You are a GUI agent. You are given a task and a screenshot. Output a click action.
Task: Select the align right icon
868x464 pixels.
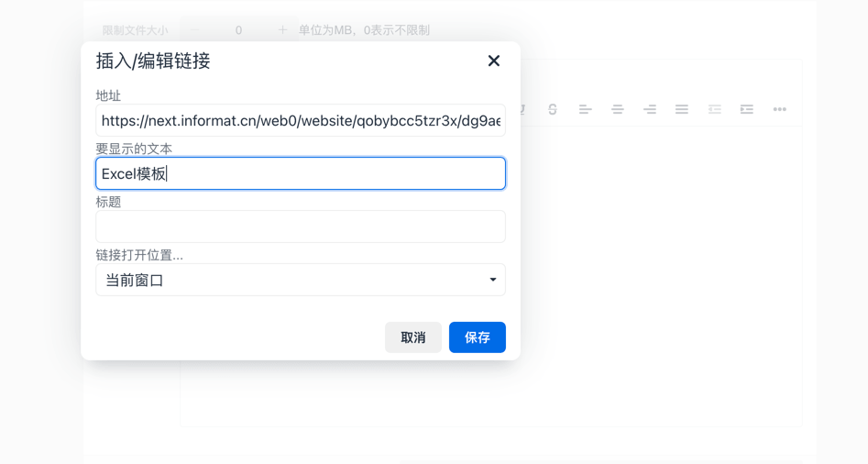[x=649, y=109]
